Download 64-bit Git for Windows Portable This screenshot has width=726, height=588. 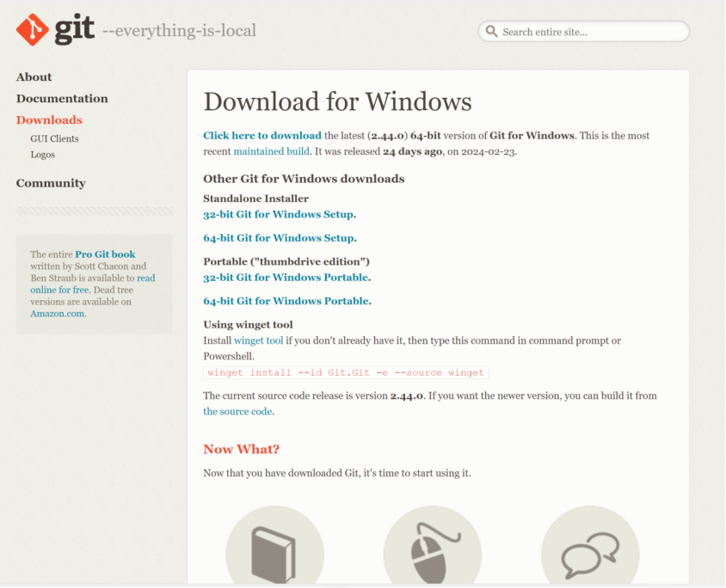[286, 301]
